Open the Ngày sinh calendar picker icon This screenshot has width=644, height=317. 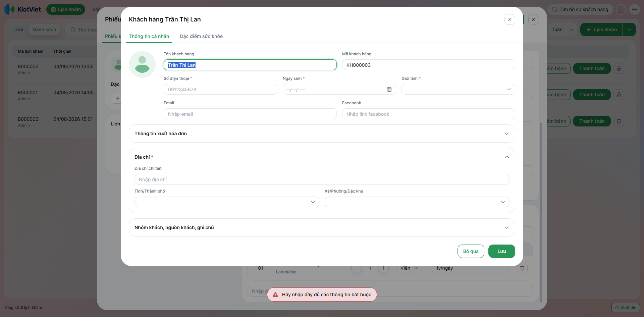(389, 89)
